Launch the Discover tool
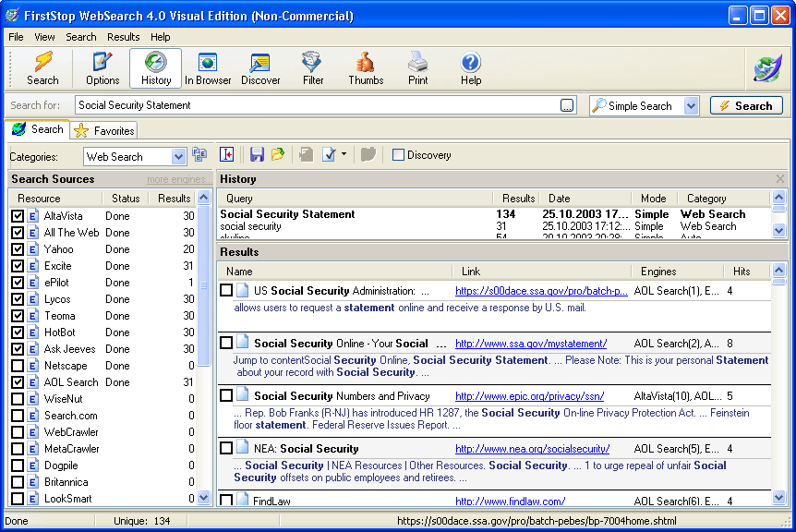 tap(260, 68)
